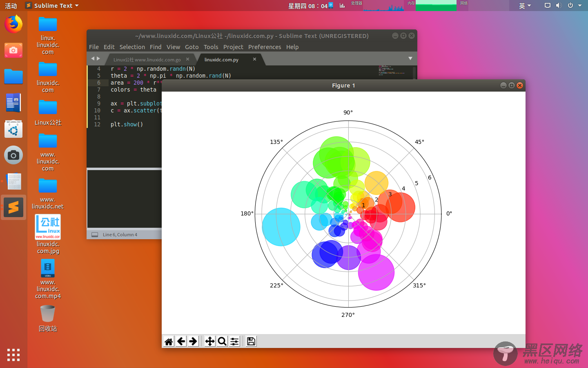Open Ubuntu Software from the dock
Image resolution: width=588 pixels, height=368 pixels.
pos(13,129)
